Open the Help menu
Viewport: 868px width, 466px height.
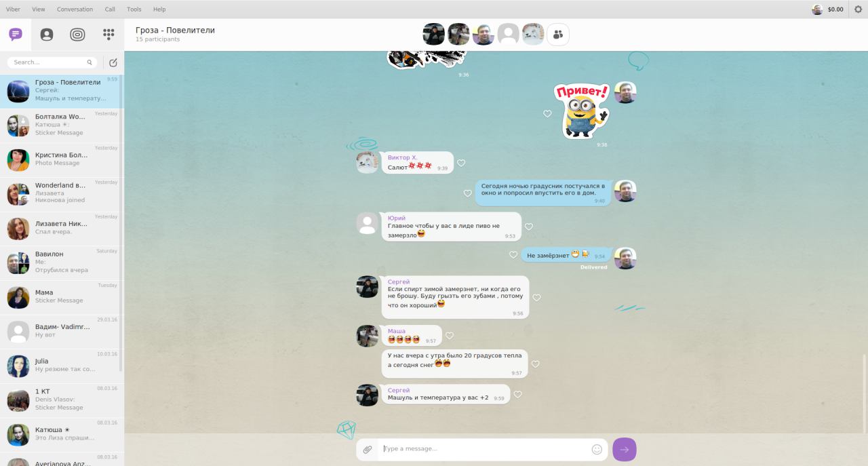[x=159, y=9]
